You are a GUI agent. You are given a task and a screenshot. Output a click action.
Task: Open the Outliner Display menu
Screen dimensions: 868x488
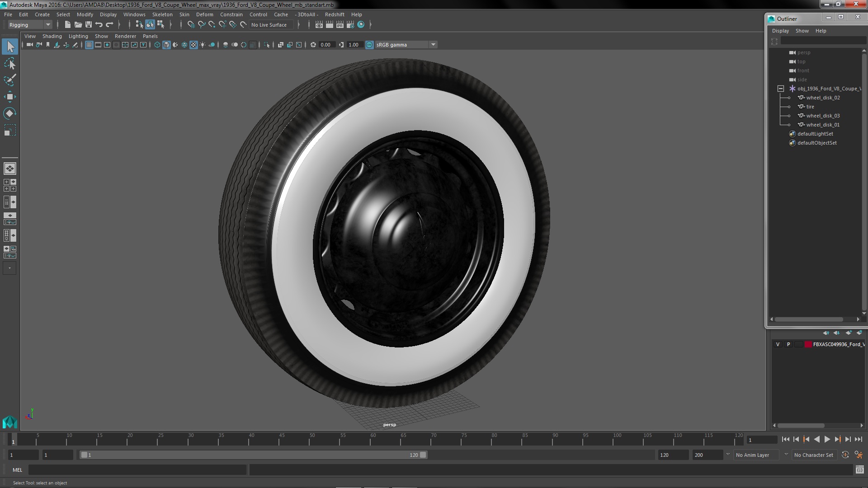pyautogui.click(x=780, y=31)
